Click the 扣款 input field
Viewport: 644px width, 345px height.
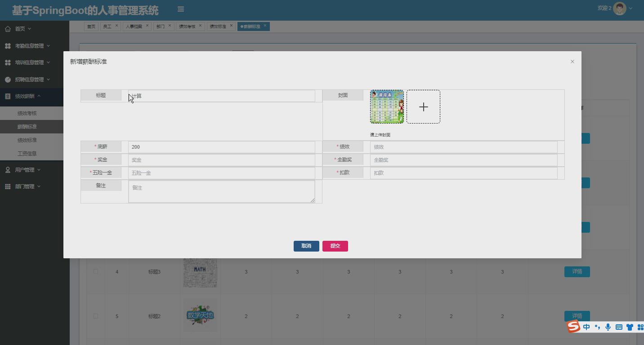coord(464,173)
